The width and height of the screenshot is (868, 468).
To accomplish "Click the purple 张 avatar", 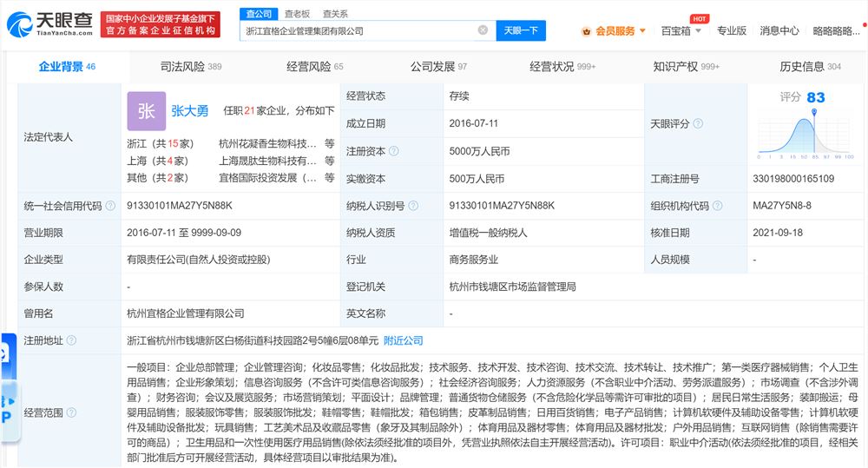I will [x=146, y=111].
